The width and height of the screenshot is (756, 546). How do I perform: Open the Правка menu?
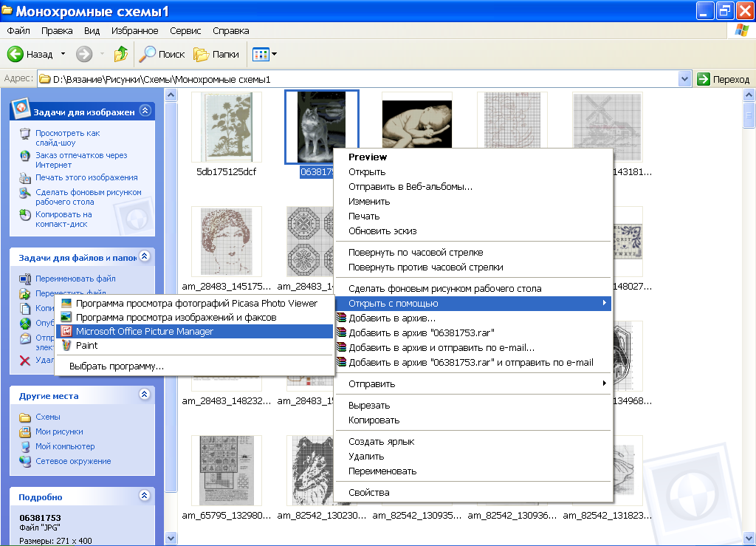pyautogui.click(x=57, y=30)
